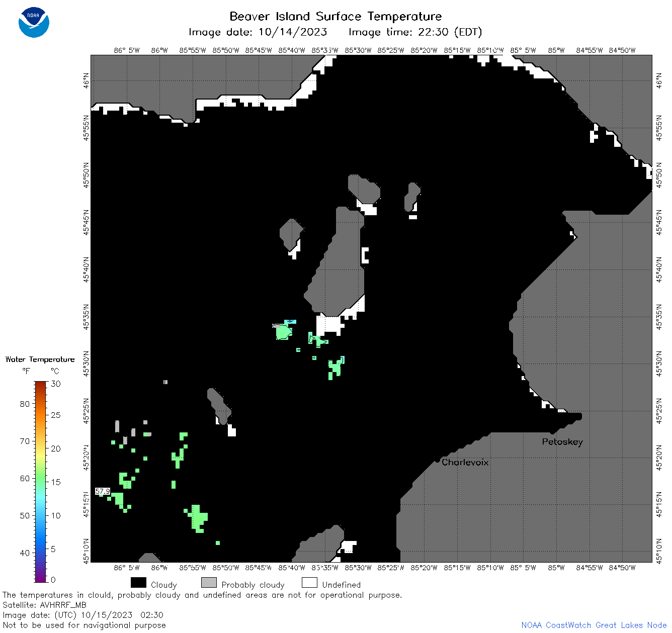This screenshot has height=633, width=672.
Task: Click the 30 °C scale tick label
Action: pos(56,384)
